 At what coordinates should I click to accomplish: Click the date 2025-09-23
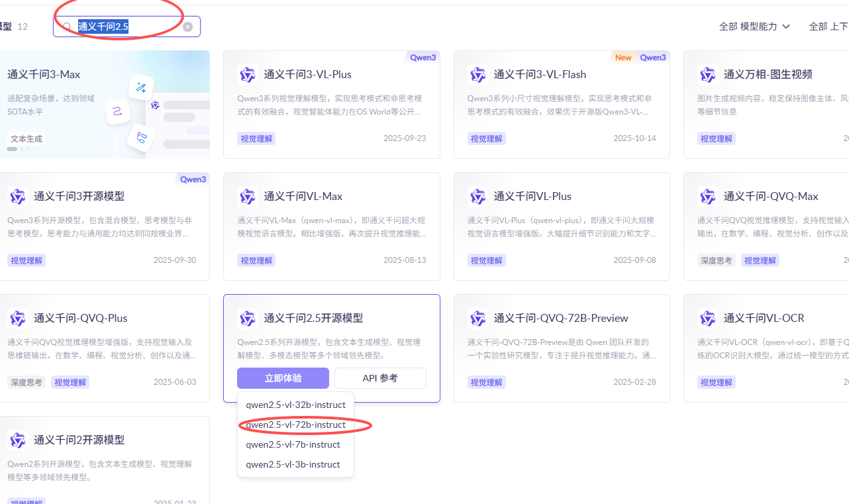[x=405, y=138]
